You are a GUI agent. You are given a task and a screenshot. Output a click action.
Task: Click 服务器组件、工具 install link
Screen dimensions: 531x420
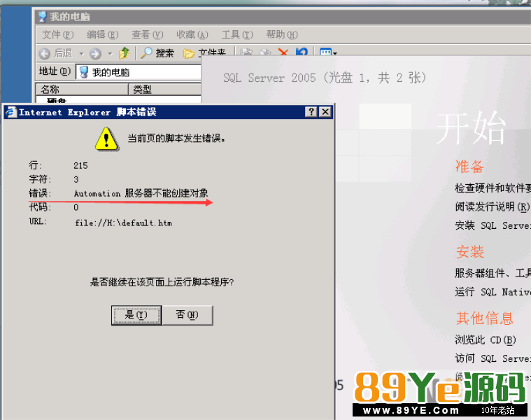[493, 273]
